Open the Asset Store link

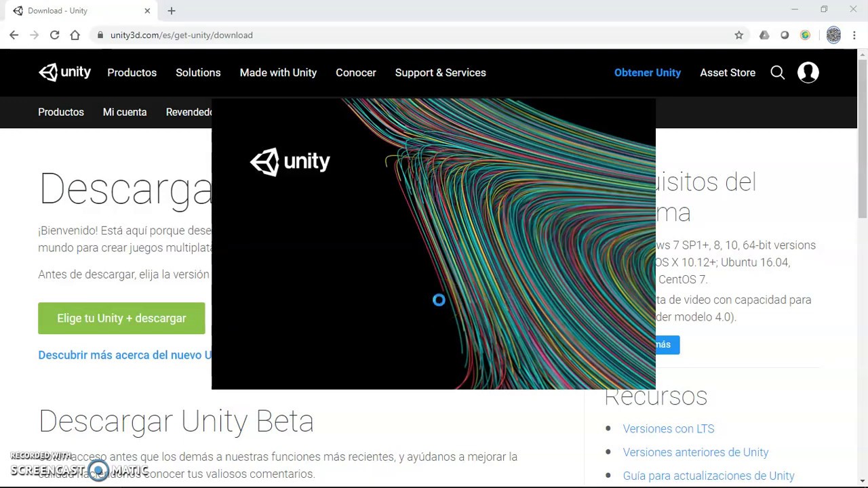[728, 73]
